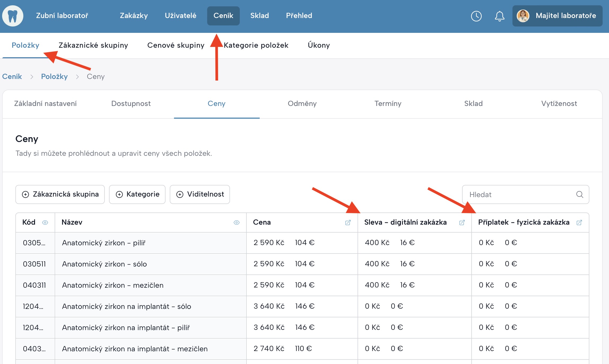Viewport: 609px width, 364px height.
Task: Open edit icon for Příplatek fyzická zakázka
Action: pos(579,223)
